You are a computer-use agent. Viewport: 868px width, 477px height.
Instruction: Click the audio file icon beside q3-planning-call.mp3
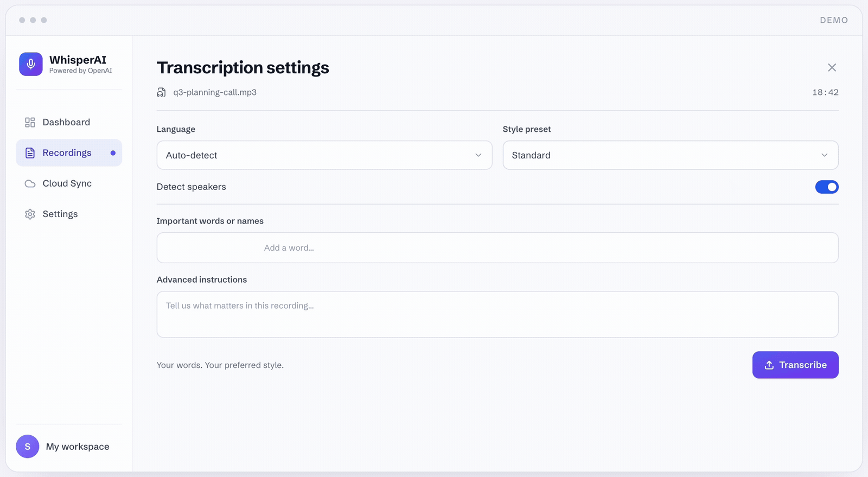pos(161,92)
